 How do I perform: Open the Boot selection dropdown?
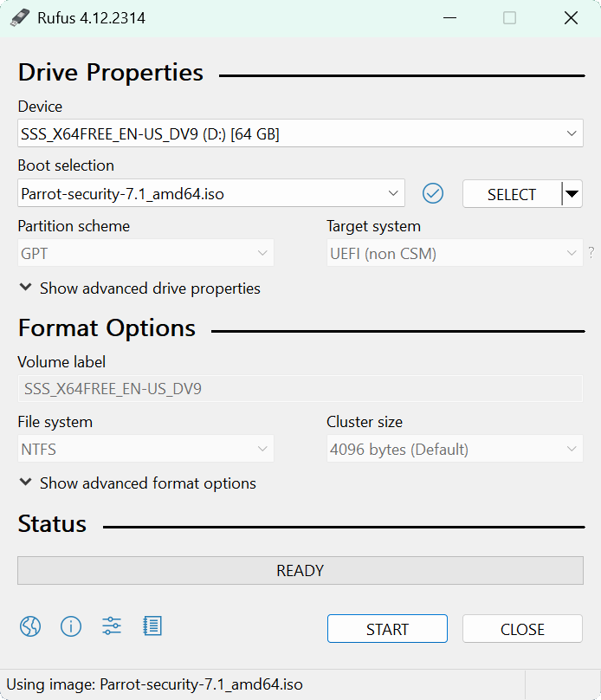(x=211, y=194)
